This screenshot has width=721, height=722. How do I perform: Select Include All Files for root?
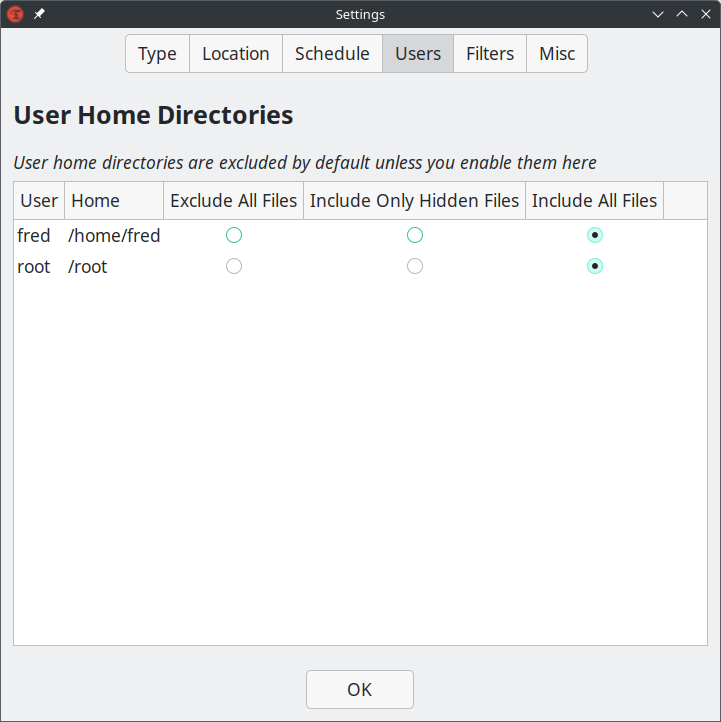[595, 266]
